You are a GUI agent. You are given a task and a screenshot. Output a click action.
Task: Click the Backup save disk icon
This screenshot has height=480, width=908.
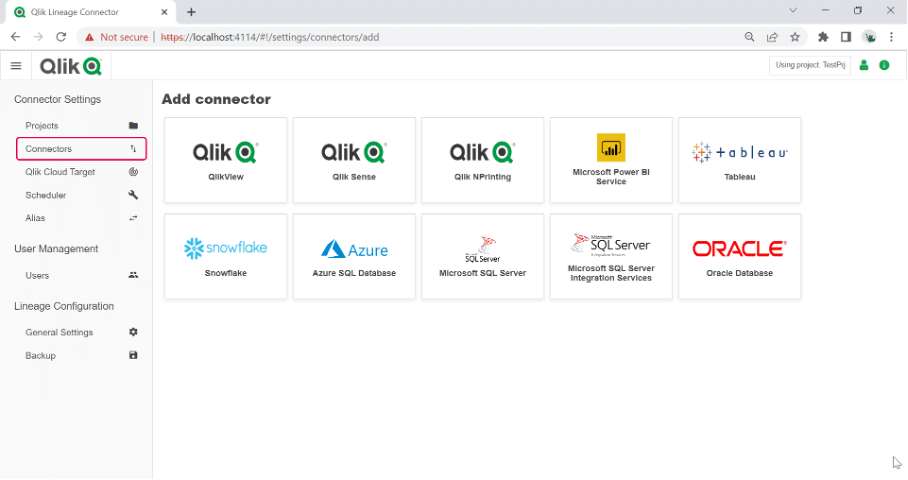133,355
